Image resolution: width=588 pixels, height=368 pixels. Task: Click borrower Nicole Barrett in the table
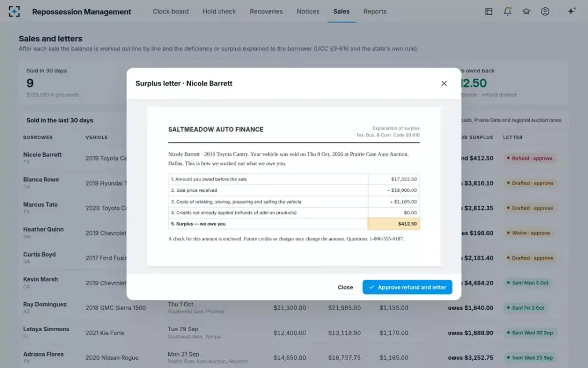pos(42,155)
